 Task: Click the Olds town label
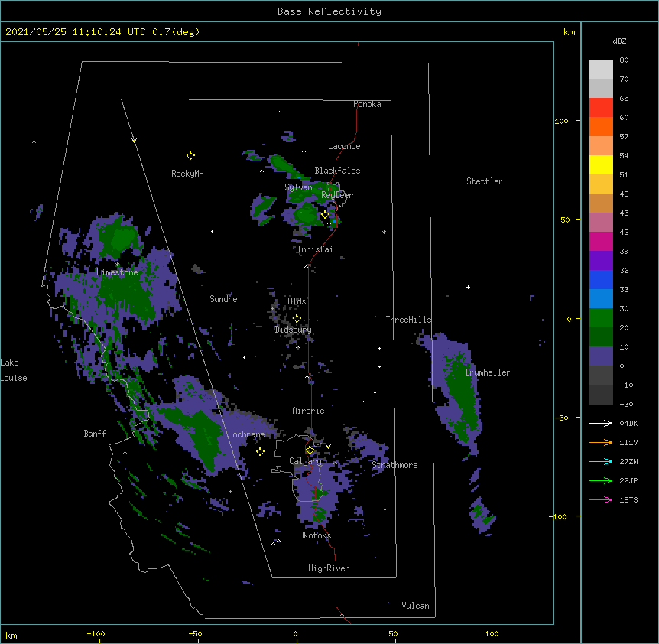click(297, 301)
